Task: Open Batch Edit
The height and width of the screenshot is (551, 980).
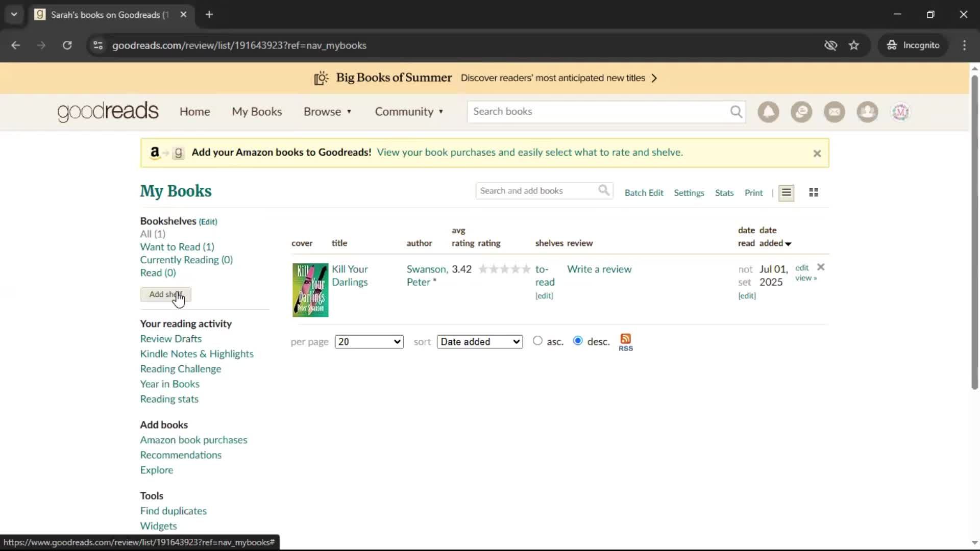Action: tap(644, 193)
